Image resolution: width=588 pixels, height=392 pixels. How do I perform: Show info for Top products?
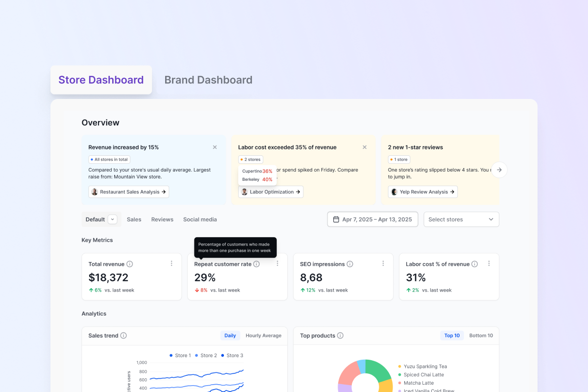click(340, 336)
